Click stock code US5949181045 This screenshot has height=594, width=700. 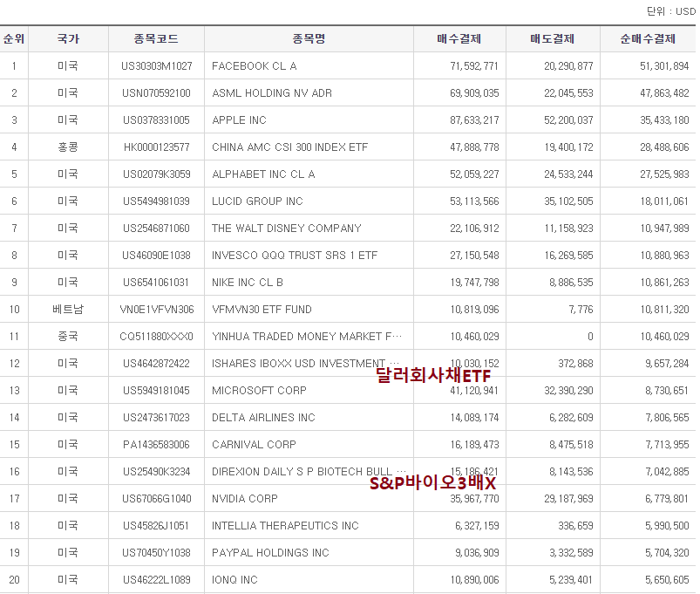point(156,391)
